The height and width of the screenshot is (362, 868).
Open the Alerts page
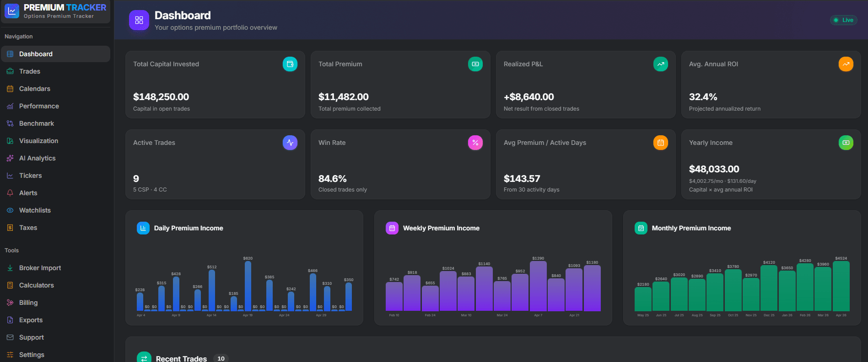[x=55, y=193]
